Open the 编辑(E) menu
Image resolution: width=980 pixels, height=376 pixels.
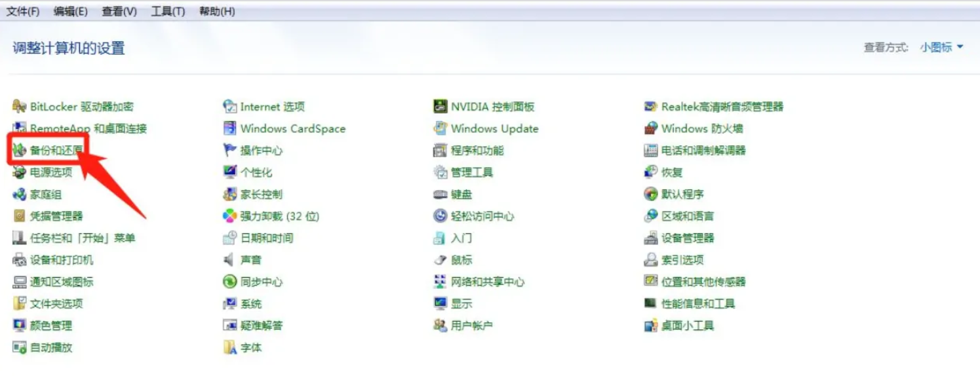tap(71, 11)
